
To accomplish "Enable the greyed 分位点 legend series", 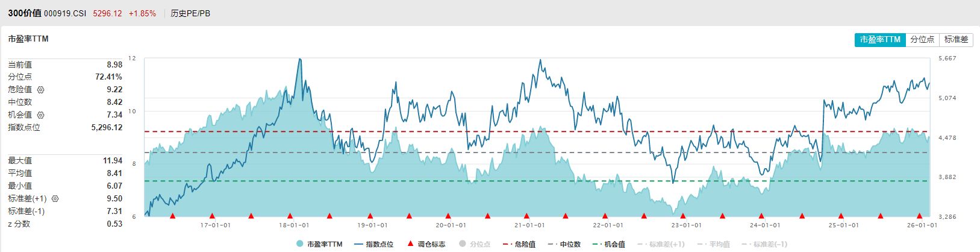I will tap(475, 244).
